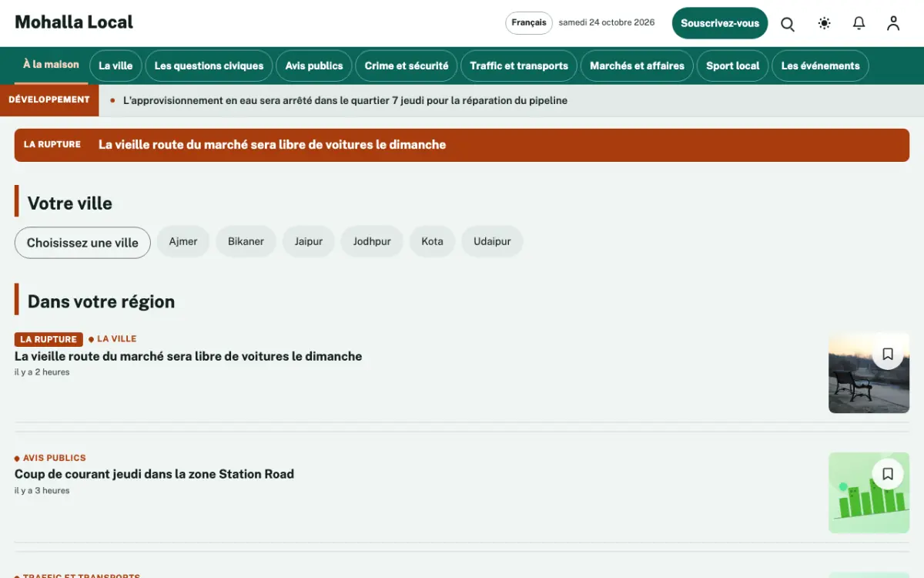This screenshot has width=924, height=578.
Task: Click the Choisissez une ville button
Action: click(82, 242)
